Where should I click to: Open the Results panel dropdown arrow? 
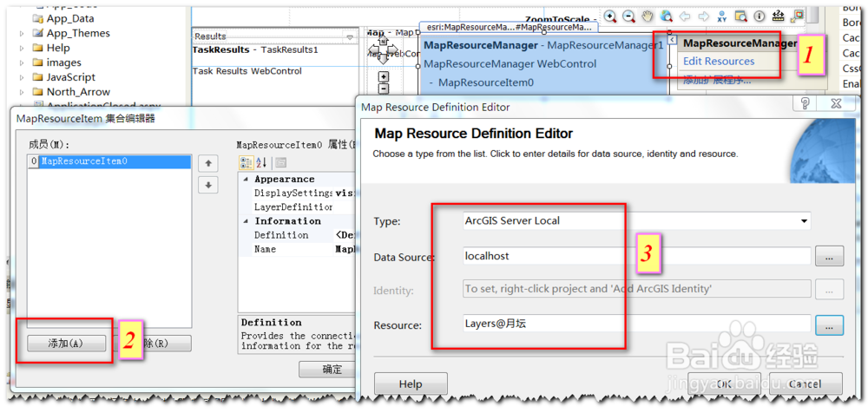349,37
